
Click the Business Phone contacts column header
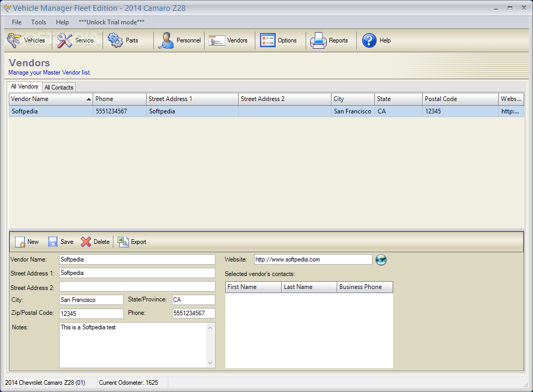click(x=365, y=287)
